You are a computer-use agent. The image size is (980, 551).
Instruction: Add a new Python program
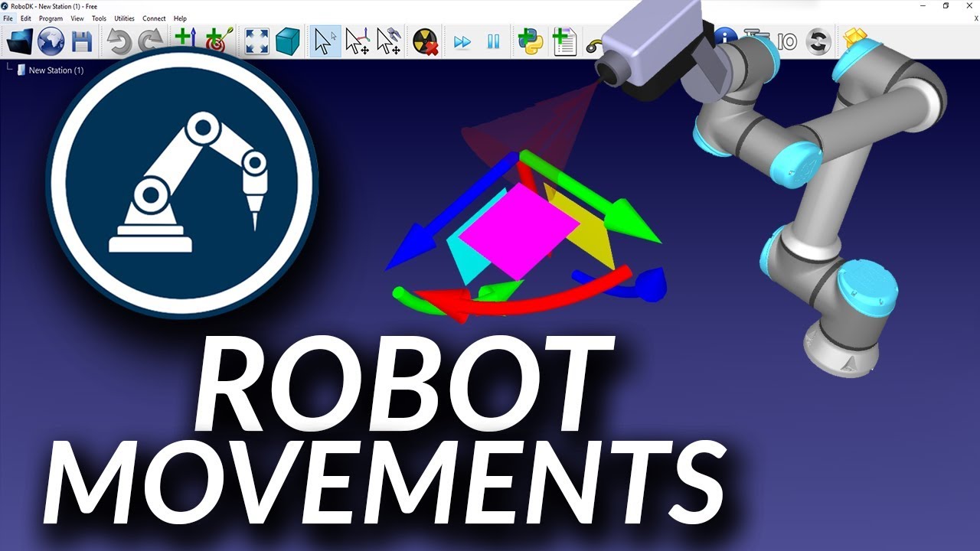click(x=530, y=41)
